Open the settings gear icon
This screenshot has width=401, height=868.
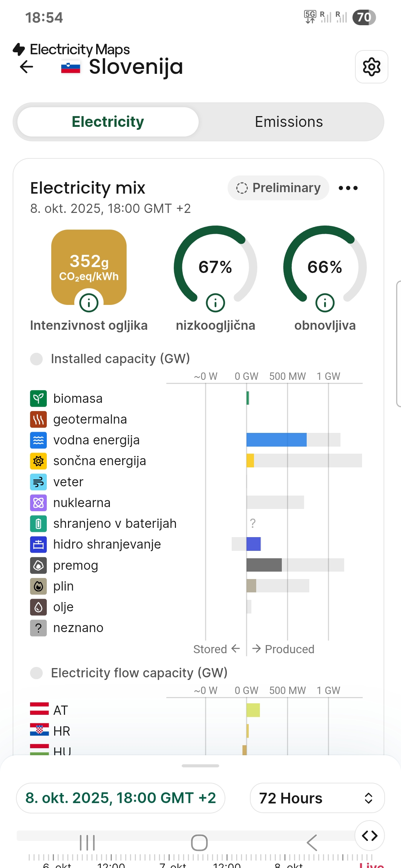point(371,67)
